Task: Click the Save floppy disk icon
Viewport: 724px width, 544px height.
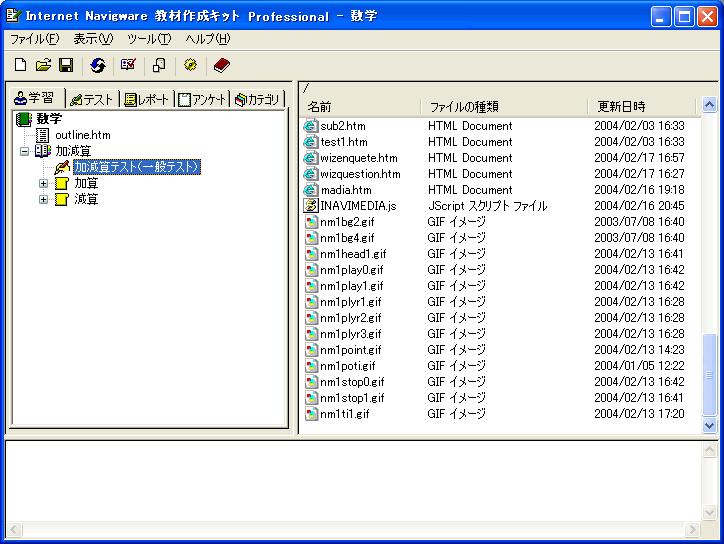Action: coord(66,65)
